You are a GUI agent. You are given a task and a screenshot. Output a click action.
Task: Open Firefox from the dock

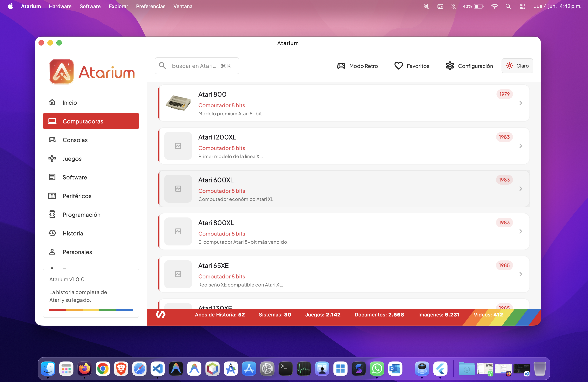point(85,369)
